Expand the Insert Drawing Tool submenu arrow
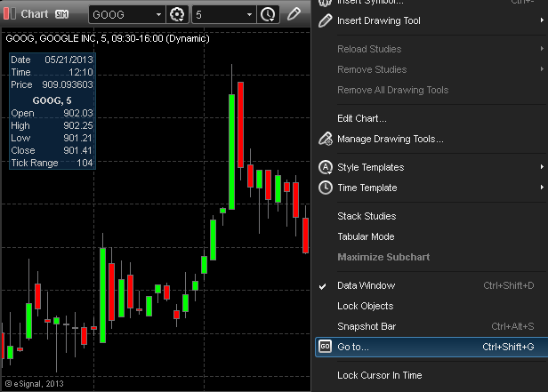This screenshot has height=392, width=548. [x=542, y=20]
